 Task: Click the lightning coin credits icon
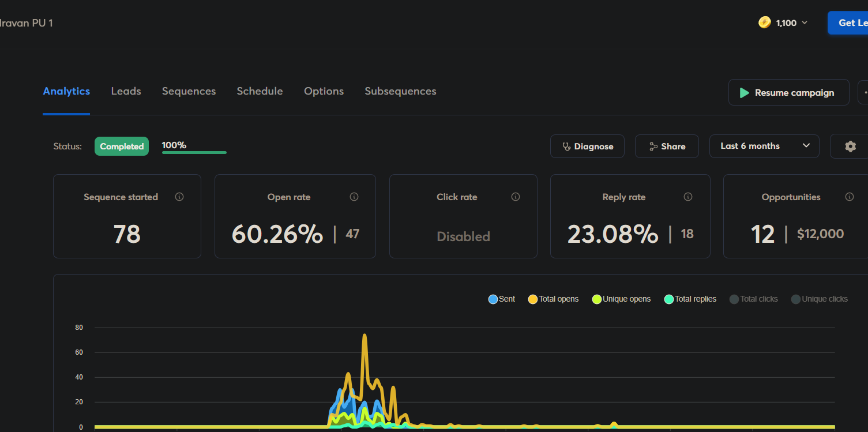765,22
